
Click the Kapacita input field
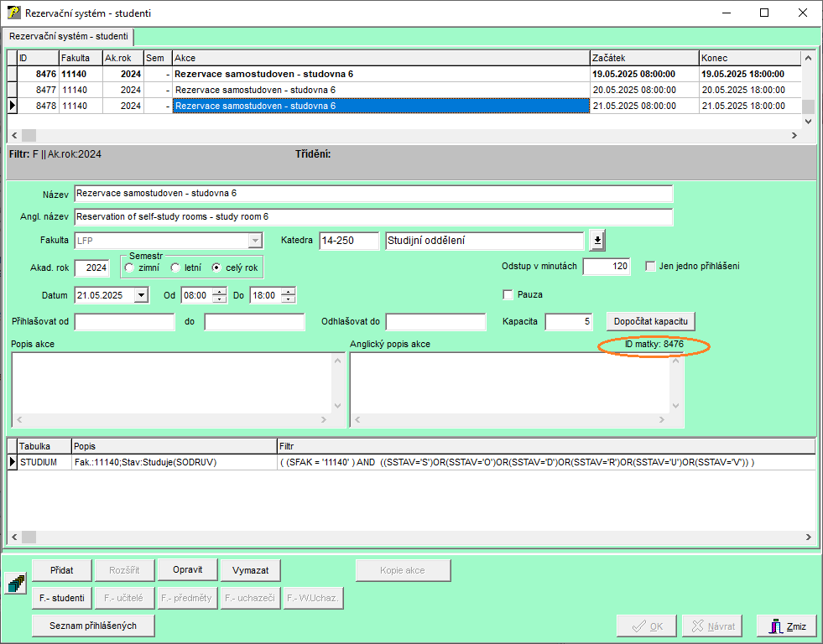[x=569, y=322]
